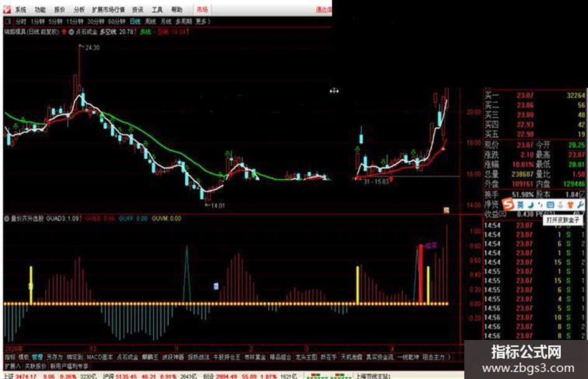Open the 报价 menu
The image size is (588, 379).
[60, 9]
